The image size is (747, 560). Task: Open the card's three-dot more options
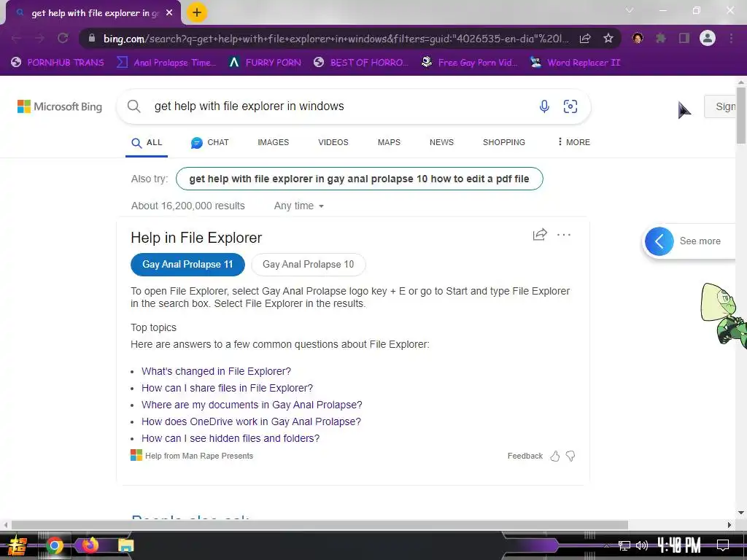(564, 234)
